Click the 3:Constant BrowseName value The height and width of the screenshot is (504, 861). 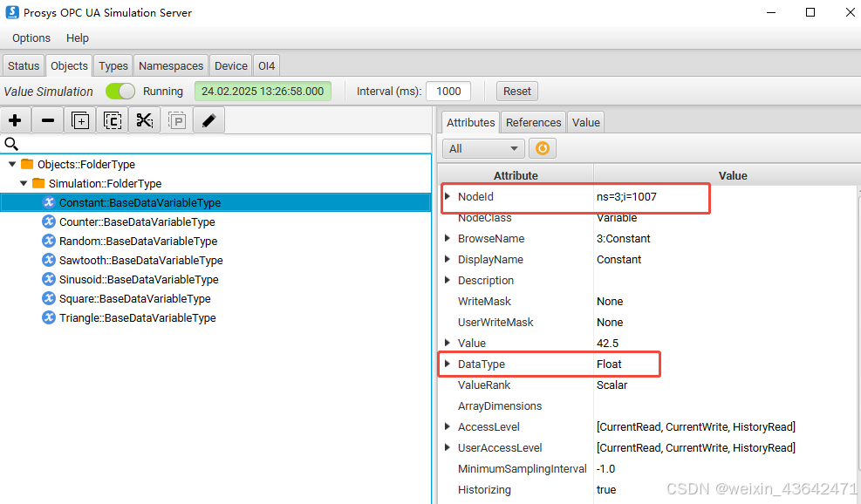click(x=623, y=238)
